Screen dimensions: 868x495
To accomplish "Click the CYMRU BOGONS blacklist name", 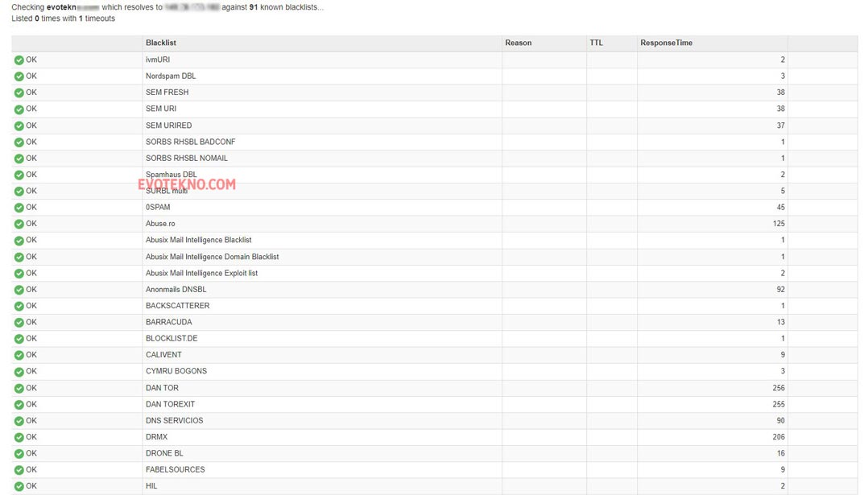I will point(176,371).
